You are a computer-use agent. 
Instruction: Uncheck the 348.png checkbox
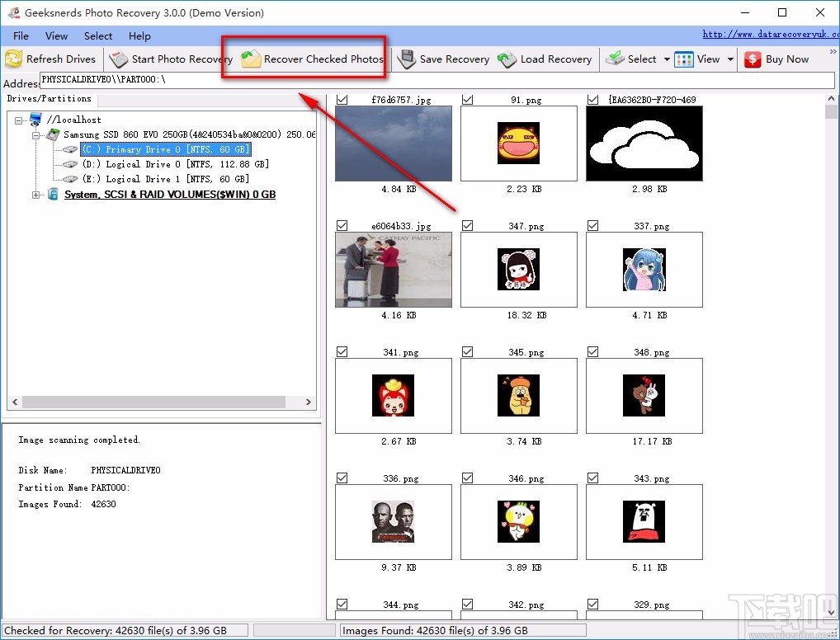[x=592, y=351]
